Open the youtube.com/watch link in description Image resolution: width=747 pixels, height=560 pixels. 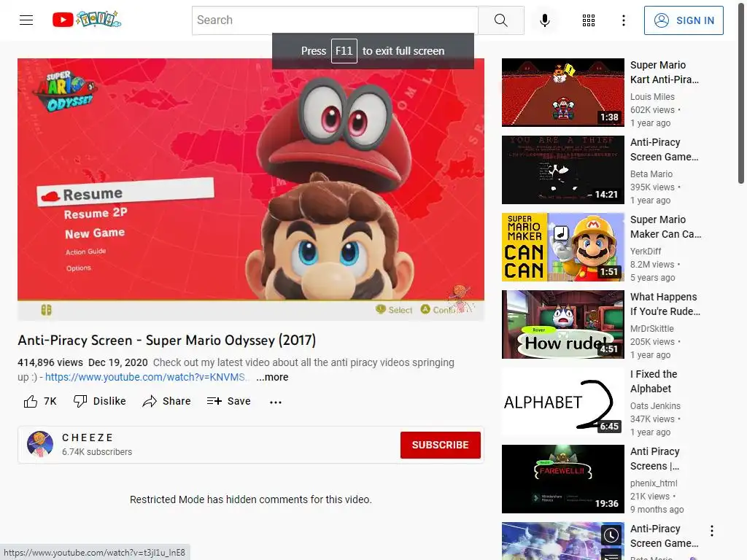coord(147,377)
